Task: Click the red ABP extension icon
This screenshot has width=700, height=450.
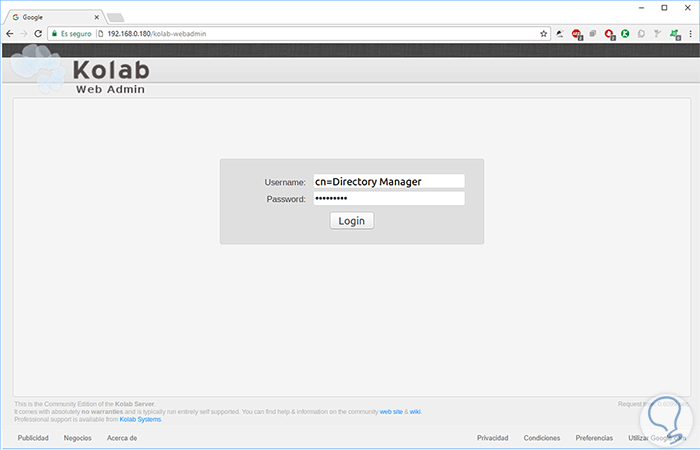Action: pyautogui.click(x=577, y=34)
